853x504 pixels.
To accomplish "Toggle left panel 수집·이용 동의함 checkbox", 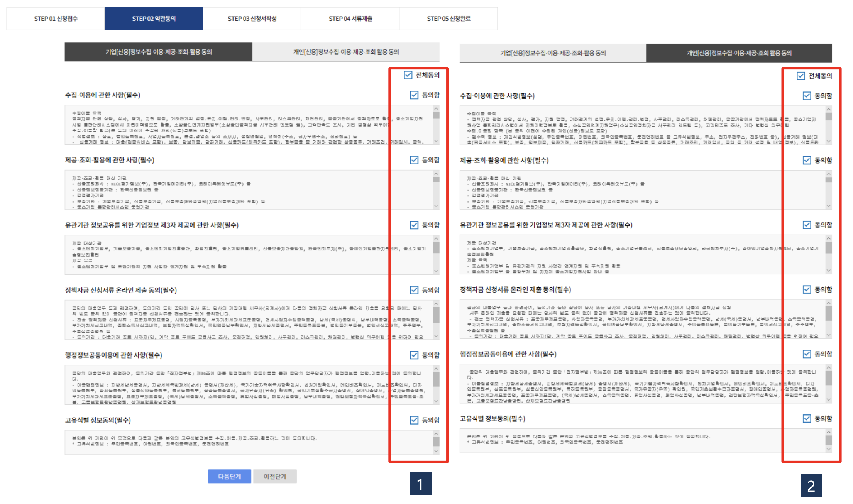I will [x=414, y=95].
